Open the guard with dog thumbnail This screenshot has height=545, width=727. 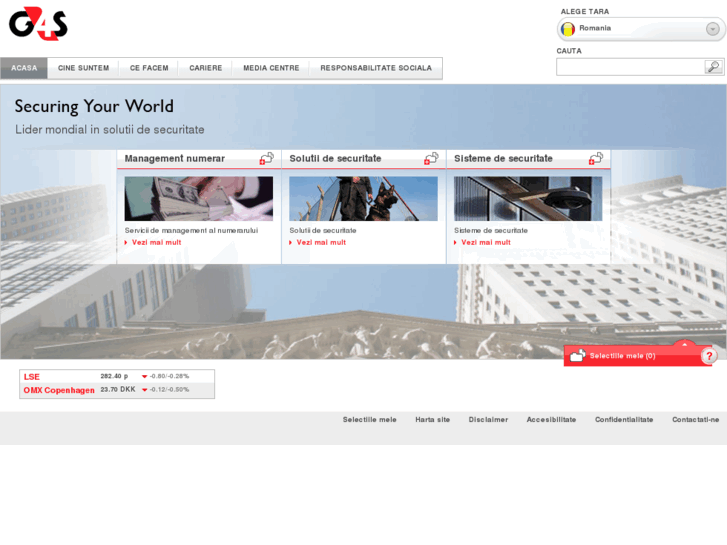(363, 199)
